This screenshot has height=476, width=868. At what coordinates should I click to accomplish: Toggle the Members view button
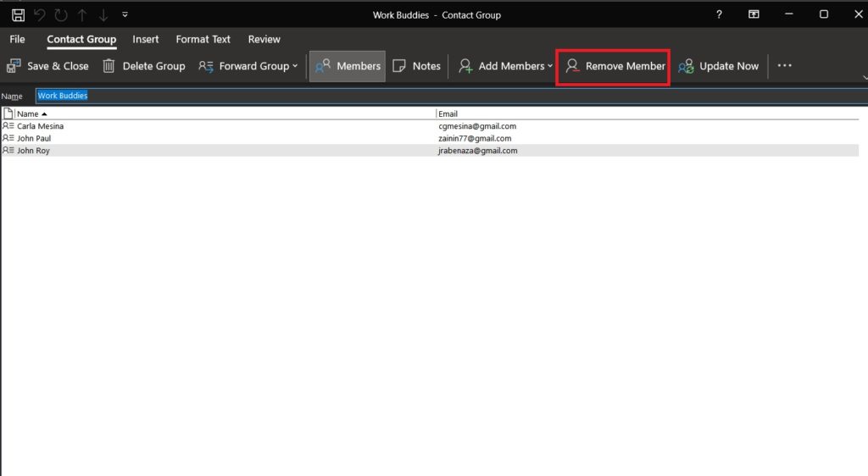coord(348,66)
